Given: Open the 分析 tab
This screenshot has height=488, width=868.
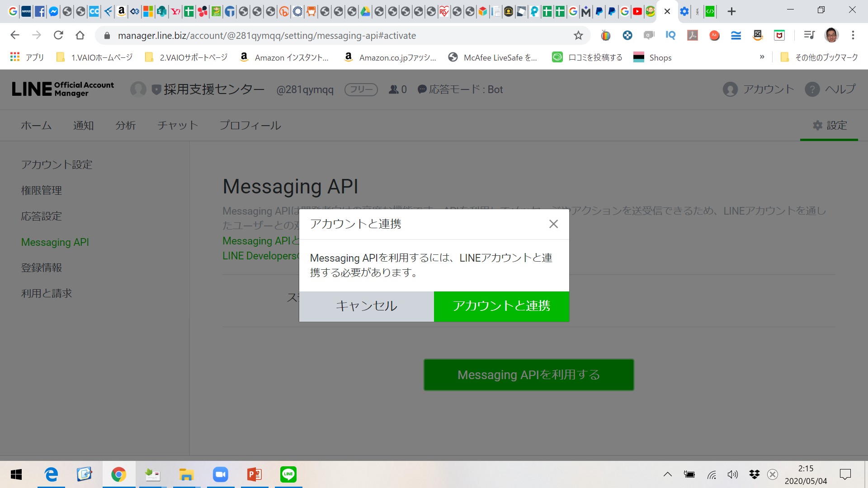Looking at the screenshot, I should 125,125.
